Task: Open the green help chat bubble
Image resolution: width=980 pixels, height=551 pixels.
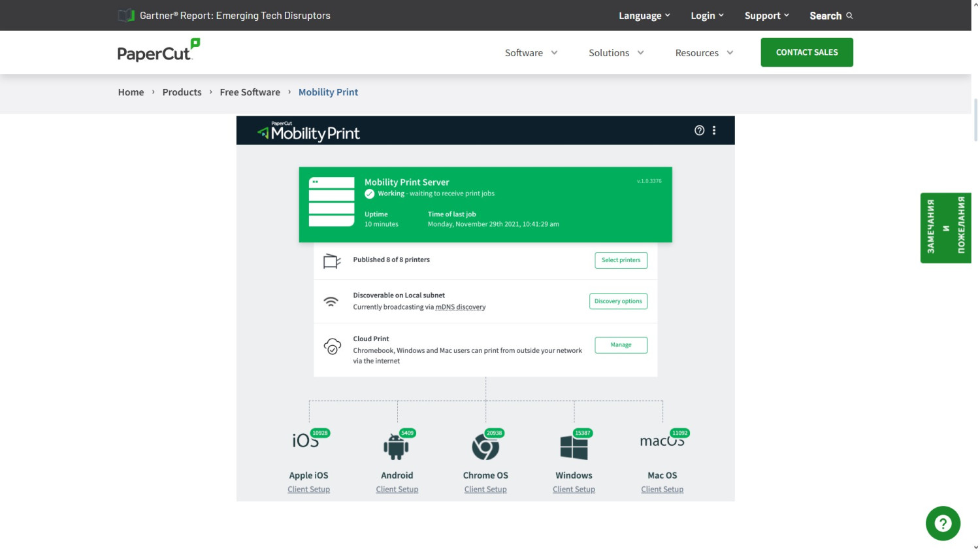Action: [x=943, y=523]
